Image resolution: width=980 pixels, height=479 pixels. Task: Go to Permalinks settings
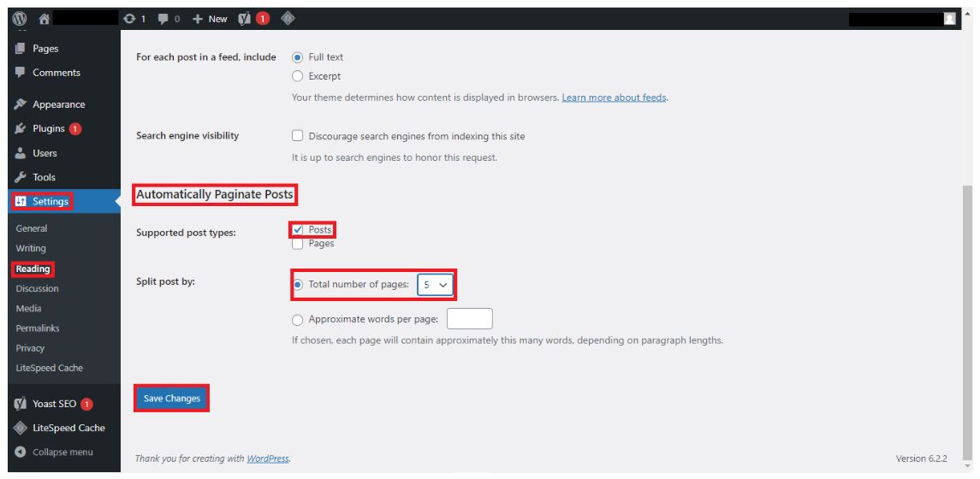39,328
